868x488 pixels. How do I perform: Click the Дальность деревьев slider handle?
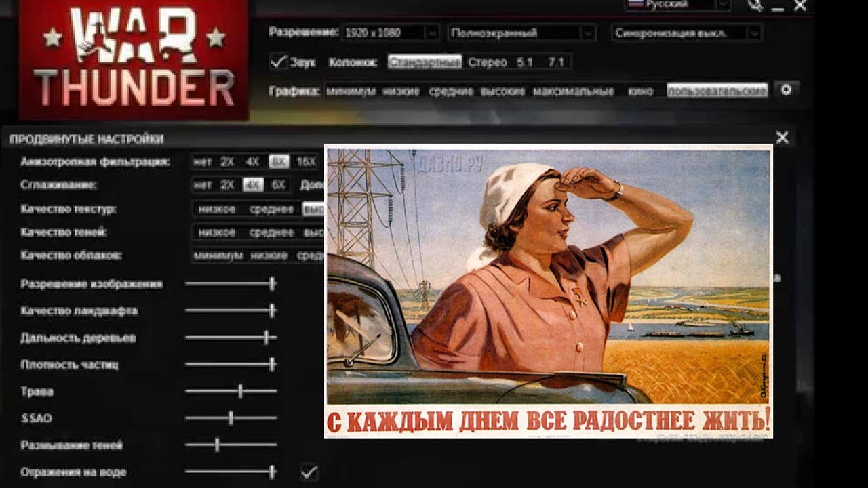[267, 338]
